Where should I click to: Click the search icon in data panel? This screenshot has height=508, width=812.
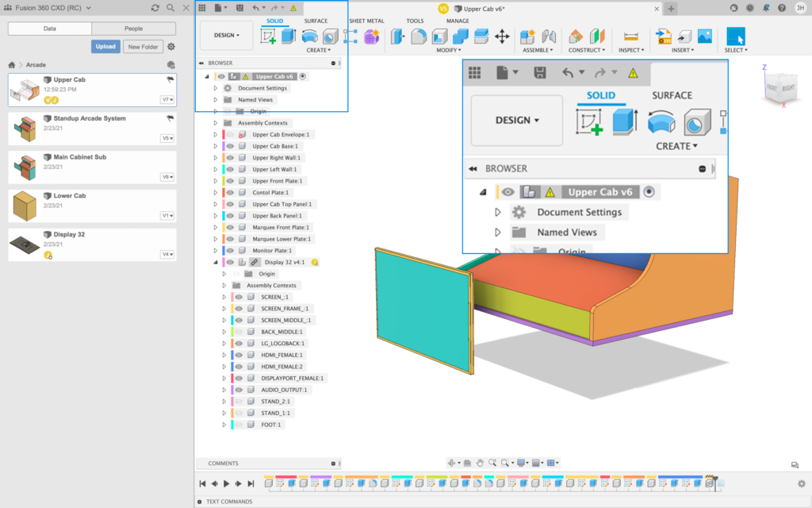tap(171, 8)
